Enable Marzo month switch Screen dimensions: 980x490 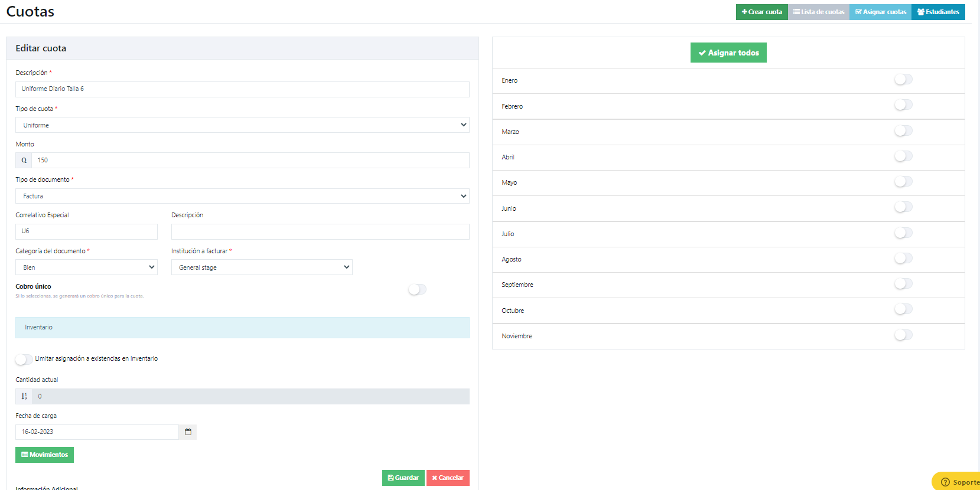(x=903, y=131)
